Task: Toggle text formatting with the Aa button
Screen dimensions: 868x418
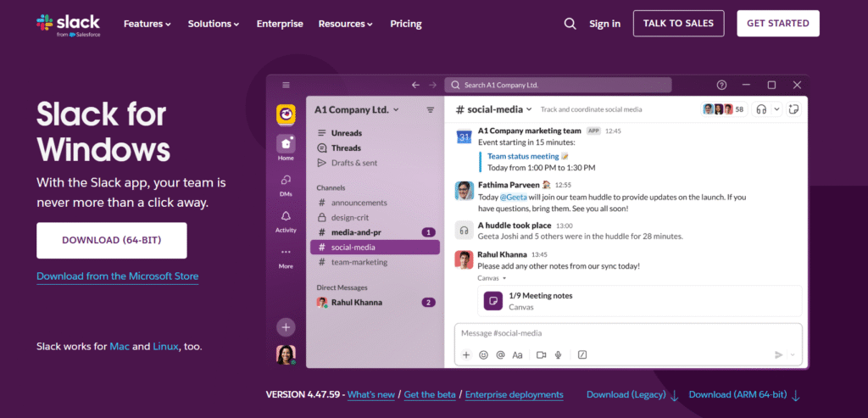Action: click(517, 355)
